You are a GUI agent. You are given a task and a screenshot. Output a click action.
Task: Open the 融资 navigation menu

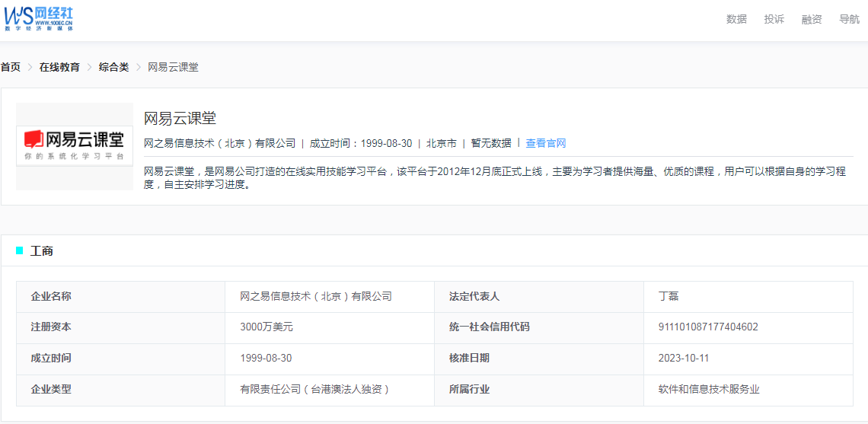812,20
